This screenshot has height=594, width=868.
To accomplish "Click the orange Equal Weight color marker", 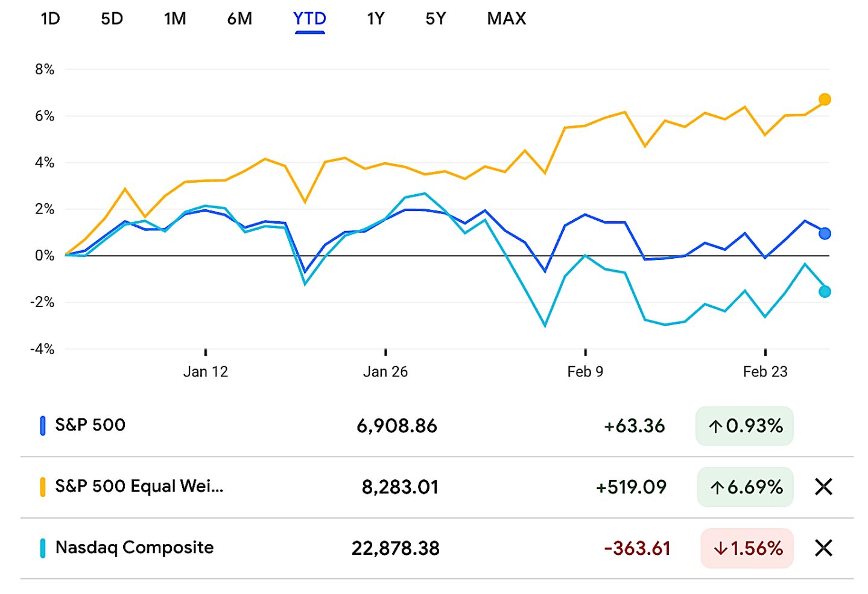I will click(x=43, y=487).
